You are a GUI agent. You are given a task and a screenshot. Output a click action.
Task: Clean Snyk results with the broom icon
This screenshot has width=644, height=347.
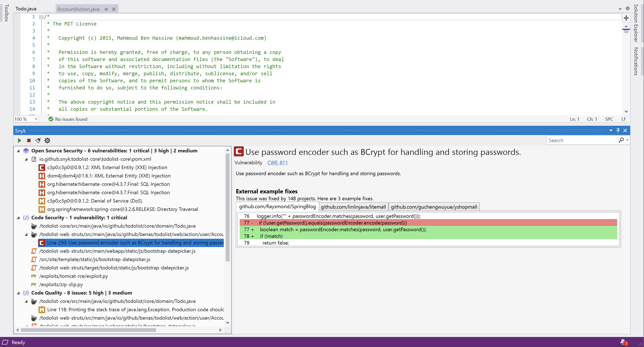[x=38, y=140]
